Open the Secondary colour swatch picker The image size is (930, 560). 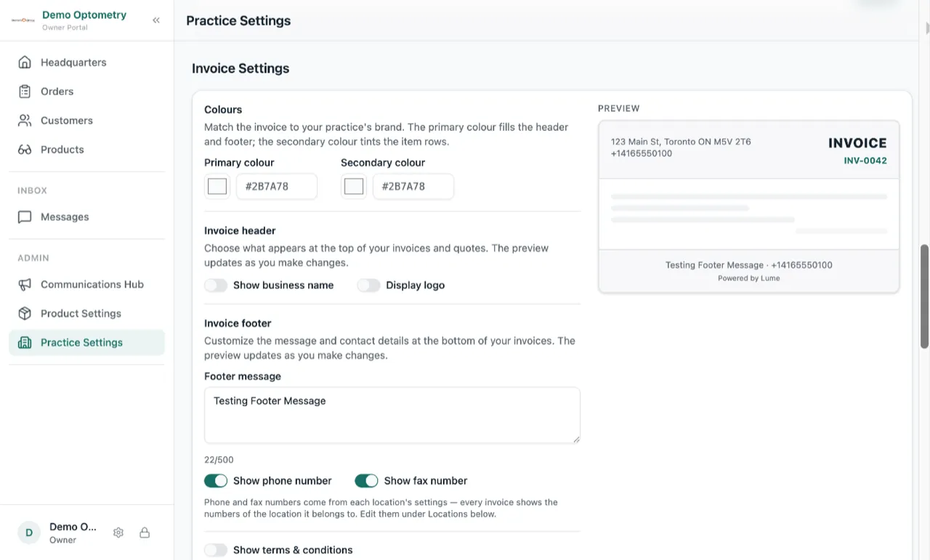click(x=354, y=187)
